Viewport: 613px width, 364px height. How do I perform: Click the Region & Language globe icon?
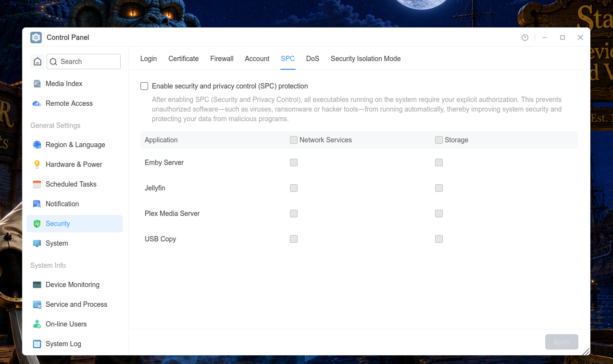click(x=37, y=145)
